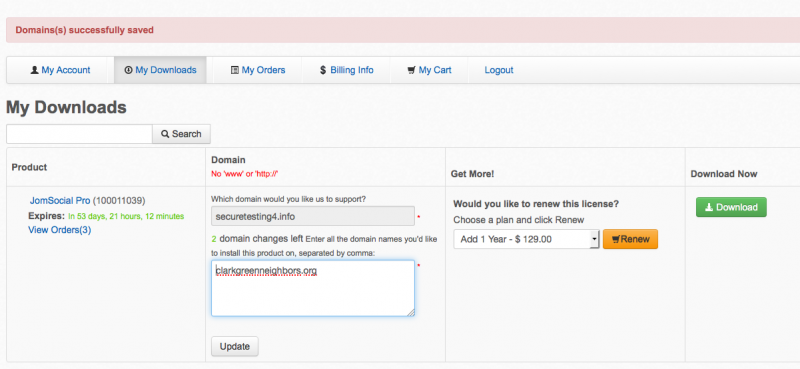Click the clarkgreenneighbors.org domain textarea
The width and height of the screenshot is (800, 369).
[x=313, y=288]
